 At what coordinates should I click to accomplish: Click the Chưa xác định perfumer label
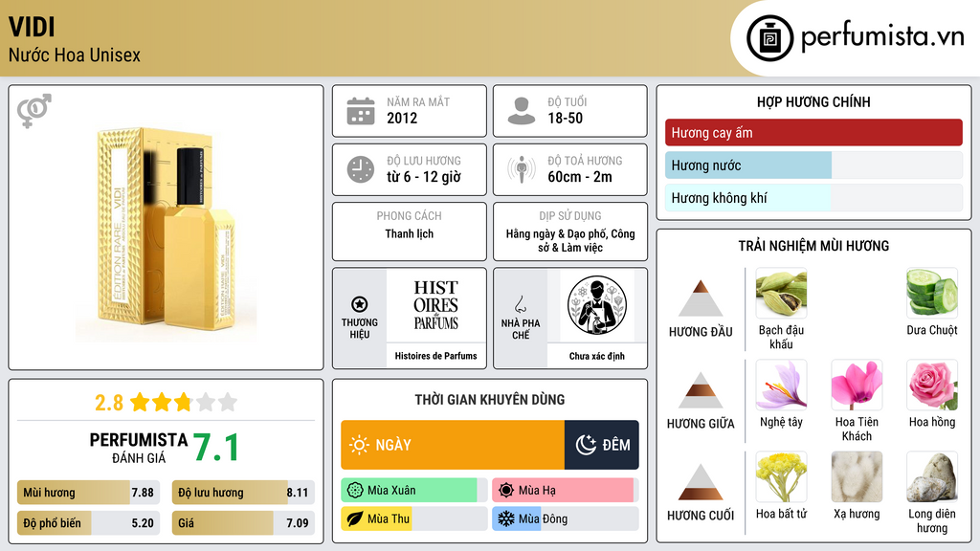coord(597,356)
